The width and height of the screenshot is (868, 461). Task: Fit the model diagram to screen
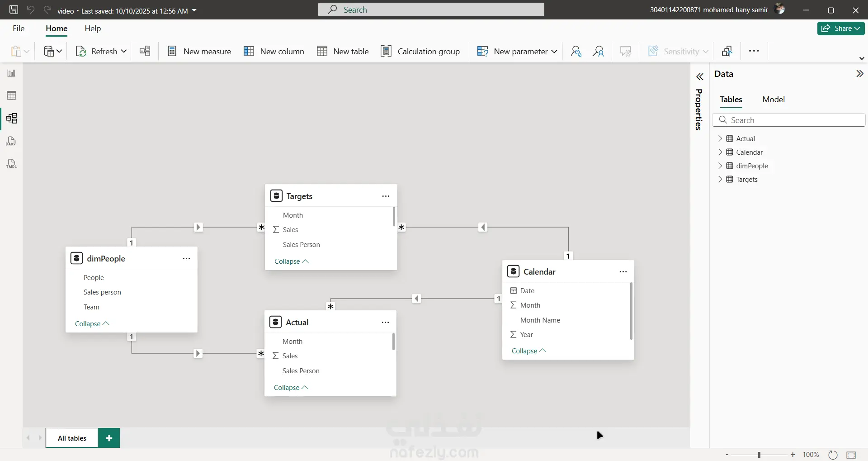tap(851, 455)
